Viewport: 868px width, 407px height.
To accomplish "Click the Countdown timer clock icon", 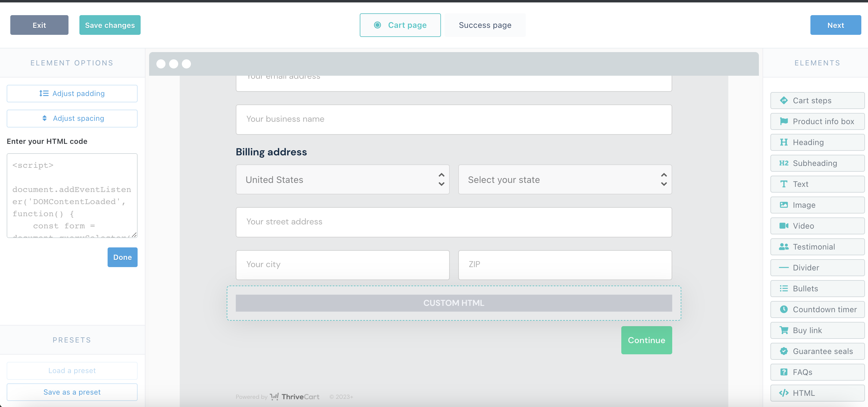I will pyautogui.click(x=784, y=309).
